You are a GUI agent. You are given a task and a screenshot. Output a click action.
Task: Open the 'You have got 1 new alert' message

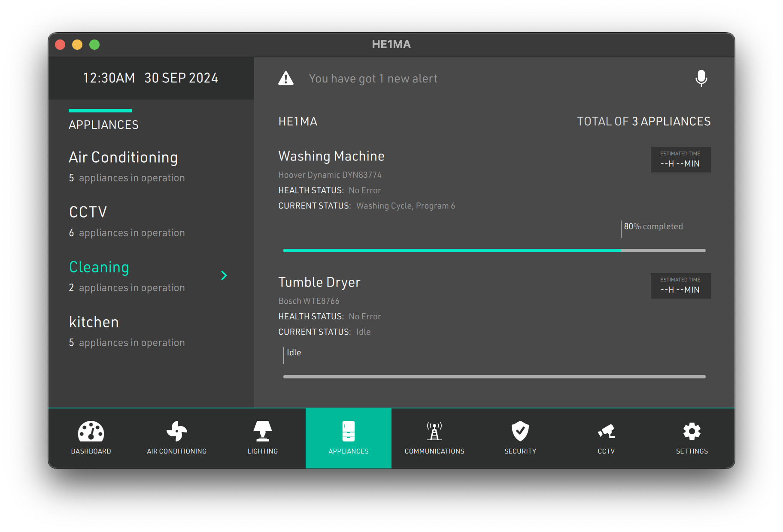click(373, 79)
